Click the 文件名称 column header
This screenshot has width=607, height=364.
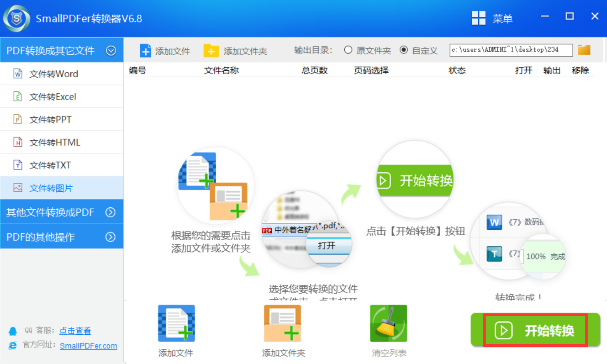[x=221, y=70]
